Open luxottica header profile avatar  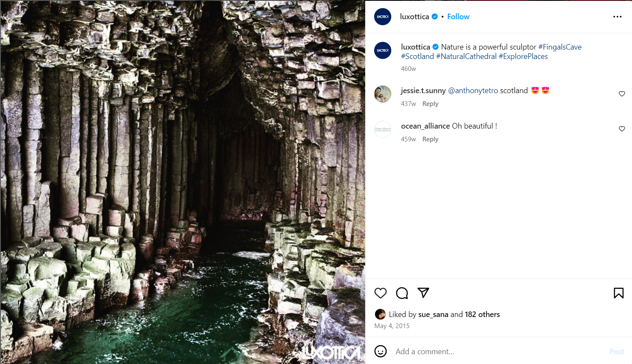point(383,17)
